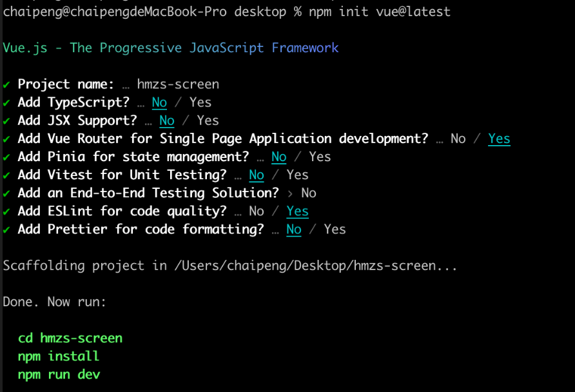Click the 'Add Vitest for Unit Testing?' prompt
575x392 pixels.
click(x=122, y=175)
